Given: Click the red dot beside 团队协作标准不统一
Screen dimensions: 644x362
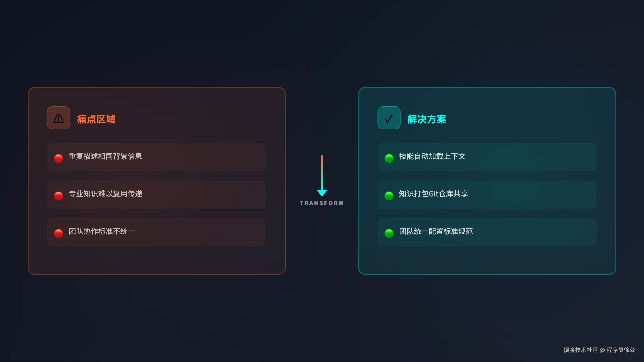Looking at the screenshot, I should (59, 233).
